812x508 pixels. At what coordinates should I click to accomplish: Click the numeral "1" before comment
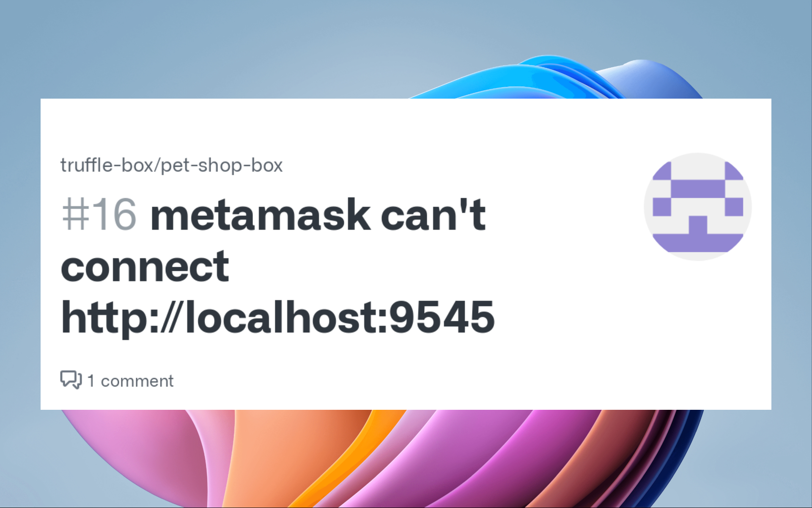point(91,381)
